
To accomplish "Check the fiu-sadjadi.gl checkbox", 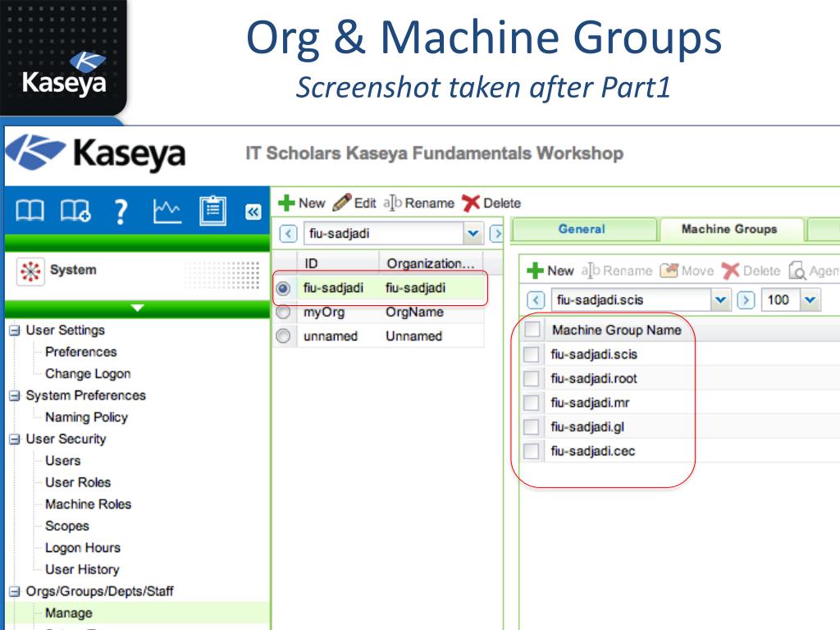I will [531, 427].
